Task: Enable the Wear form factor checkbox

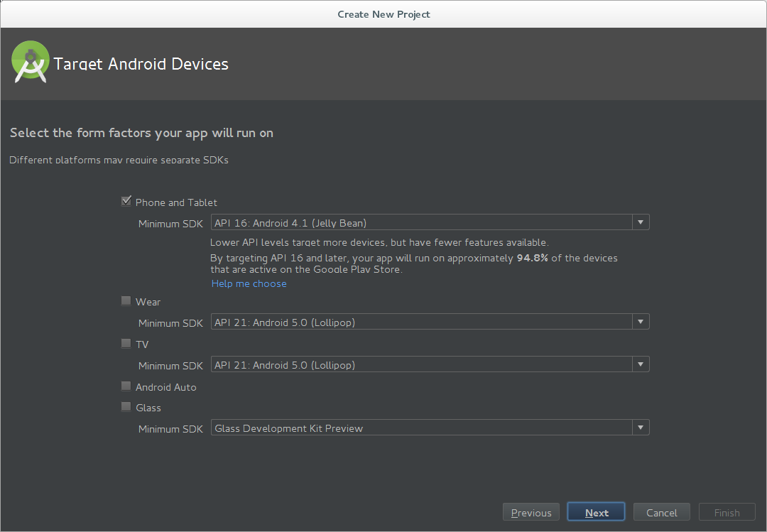Action: (126, 301)
